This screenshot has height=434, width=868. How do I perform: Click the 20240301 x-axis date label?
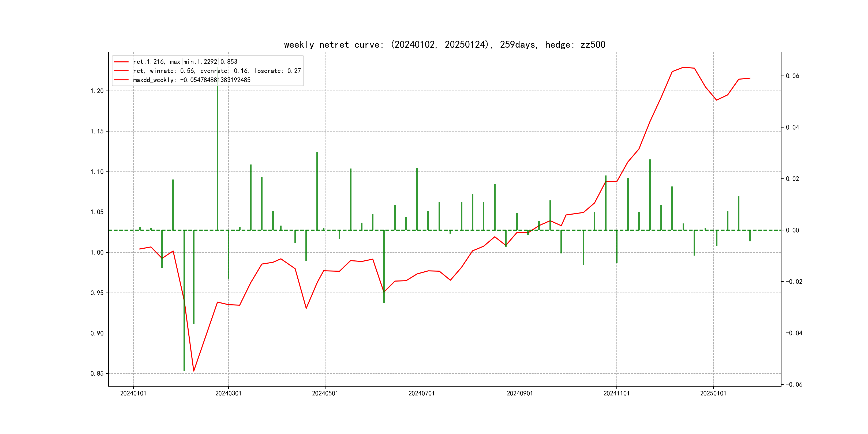228,393
